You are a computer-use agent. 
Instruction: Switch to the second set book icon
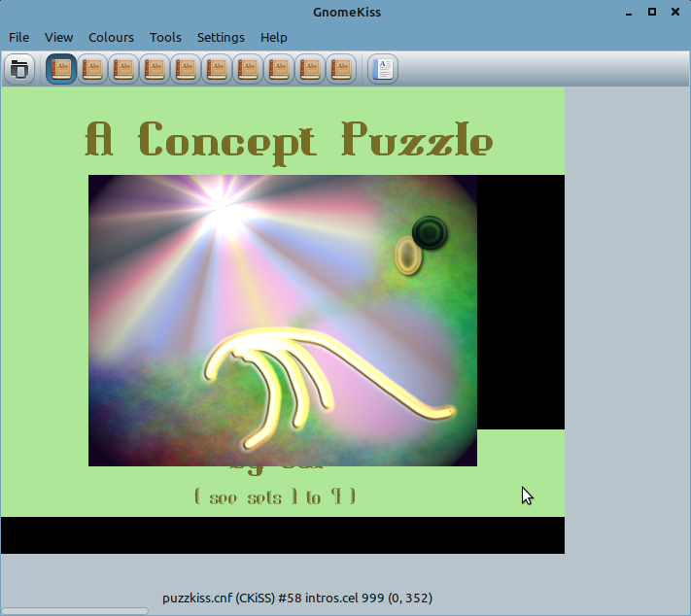click(x=92, y=69)
